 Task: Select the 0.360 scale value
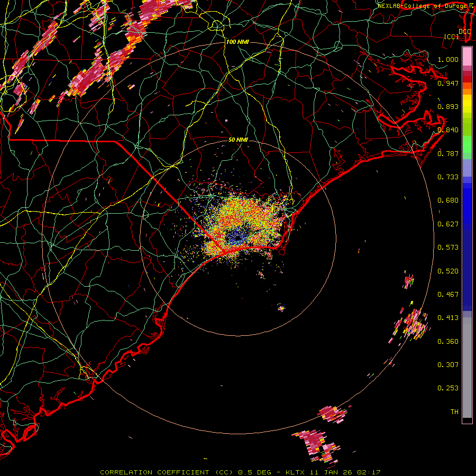click(x=448, y=342)
